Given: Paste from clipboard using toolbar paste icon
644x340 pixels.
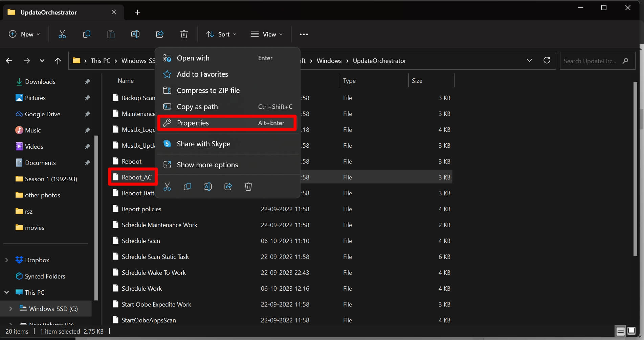Looking at the screenshot, I should (x=111, y=34).
